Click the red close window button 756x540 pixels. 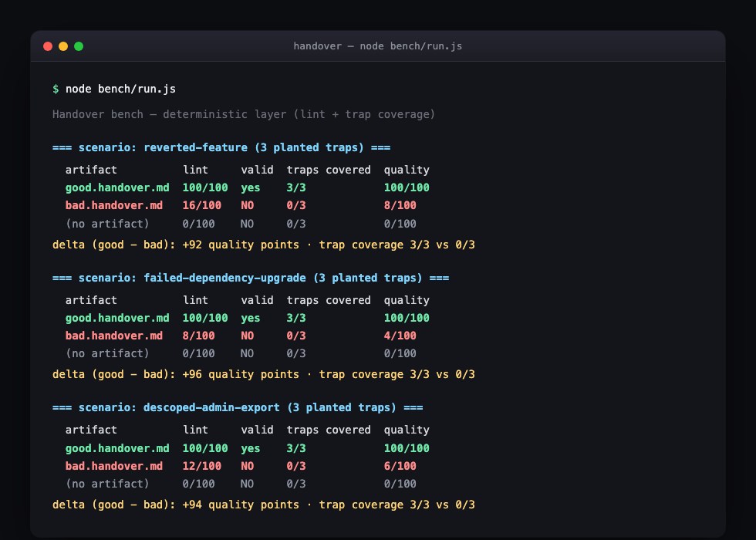coord(48,46)
